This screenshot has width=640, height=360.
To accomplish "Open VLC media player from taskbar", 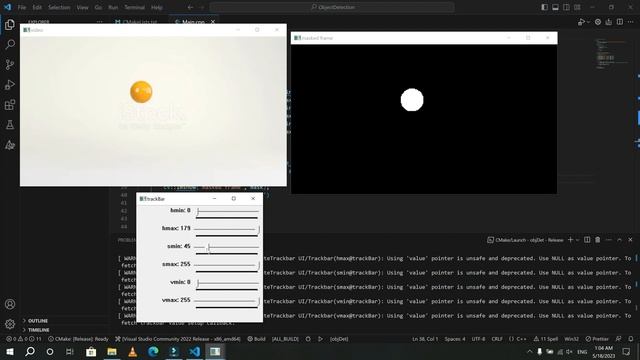I will coord(133,351).
